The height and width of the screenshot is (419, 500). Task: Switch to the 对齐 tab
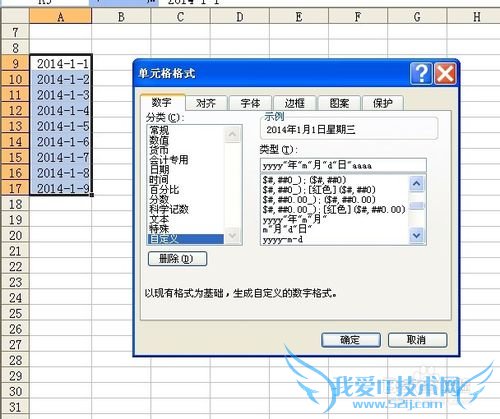pyautogui.click(x=206, y=103)
